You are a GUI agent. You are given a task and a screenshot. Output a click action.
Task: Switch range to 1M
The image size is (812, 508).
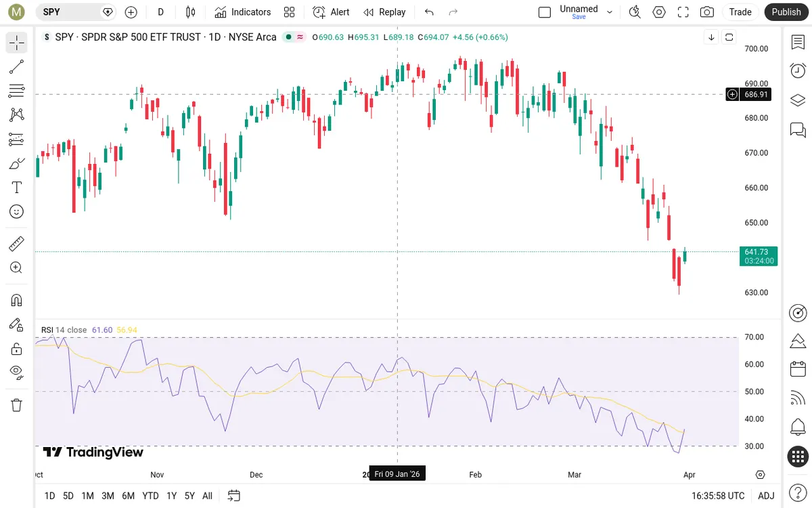(x=87, y=496)
